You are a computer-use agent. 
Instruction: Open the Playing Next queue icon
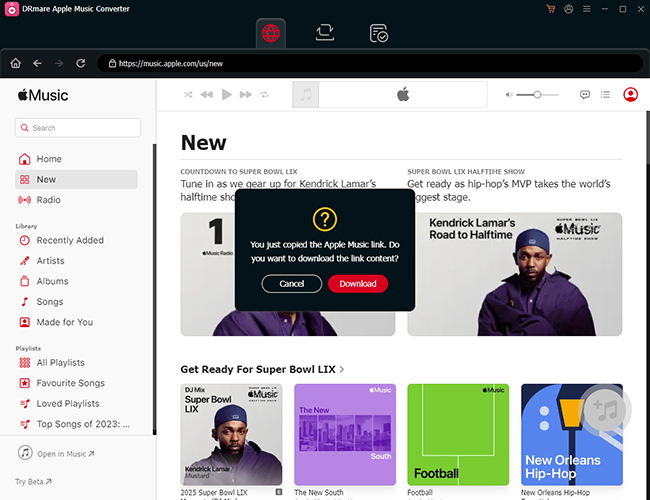[x=605, y=95]
